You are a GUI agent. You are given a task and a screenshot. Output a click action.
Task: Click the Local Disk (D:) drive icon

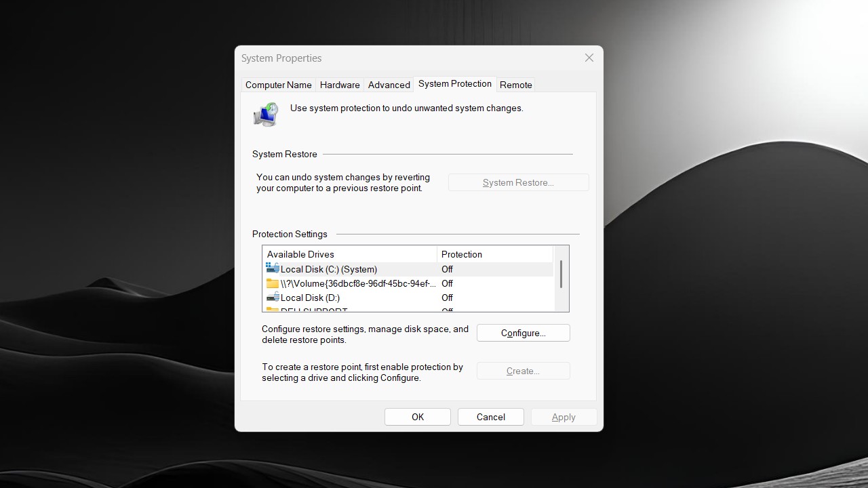pos(273,298)
